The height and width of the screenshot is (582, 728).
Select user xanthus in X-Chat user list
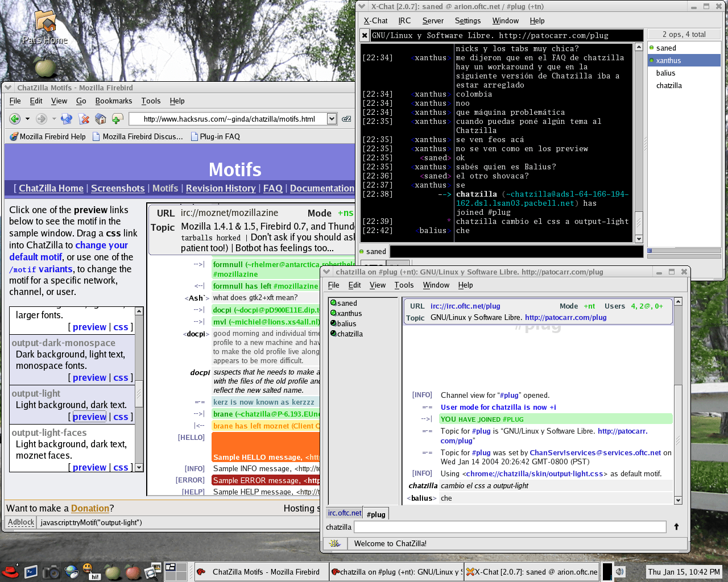[684, 60]
